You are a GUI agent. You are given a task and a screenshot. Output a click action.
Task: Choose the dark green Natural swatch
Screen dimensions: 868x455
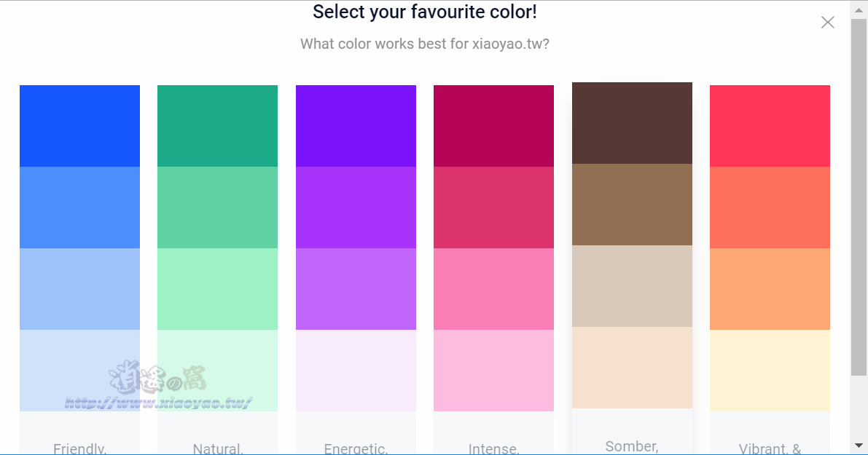pyautogui.click(x=218, y=126)
